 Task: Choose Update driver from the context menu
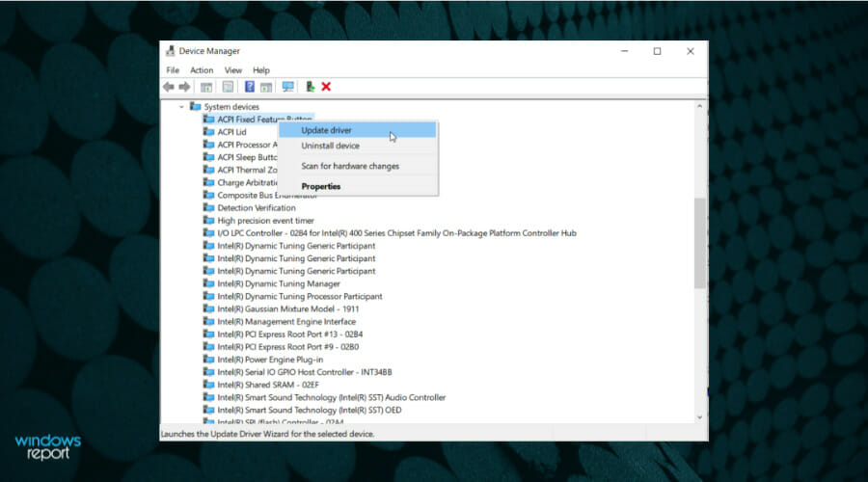coord(357,130)
